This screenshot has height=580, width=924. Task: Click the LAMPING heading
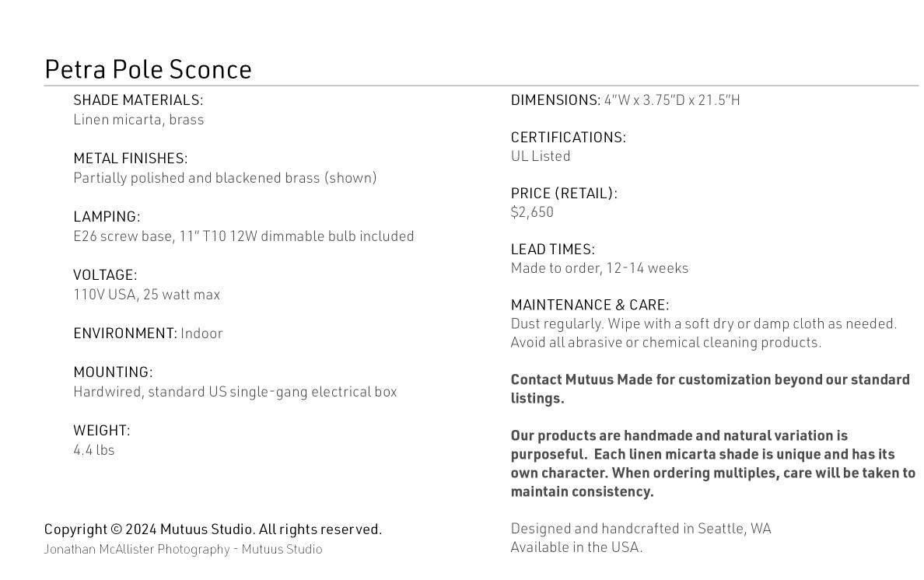[107, 217]
